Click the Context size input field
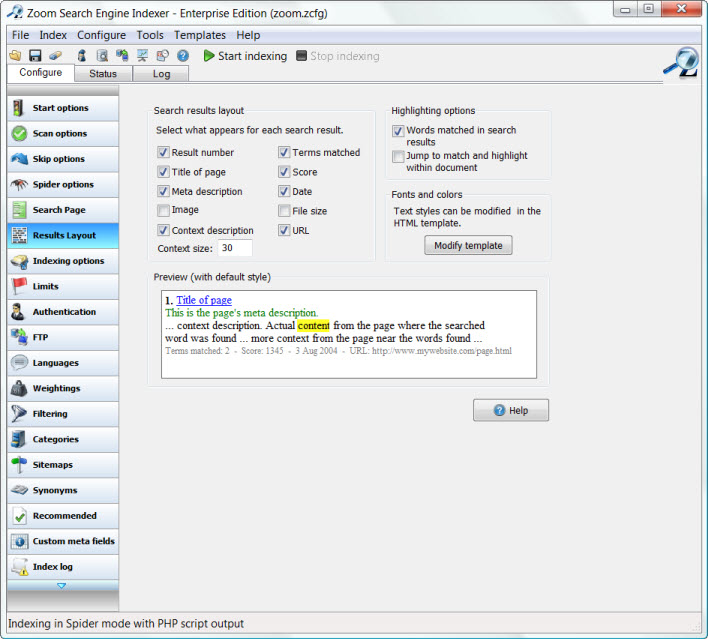The height and width of the screenshot is (639, 708). (x=235, y=248)
